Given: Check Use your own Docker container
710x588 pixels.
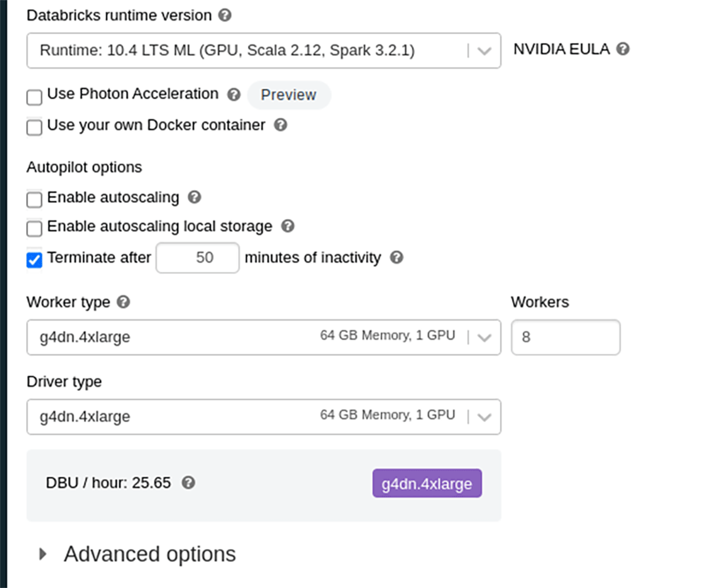Looking at the screenshot, I should click(35, 127).
